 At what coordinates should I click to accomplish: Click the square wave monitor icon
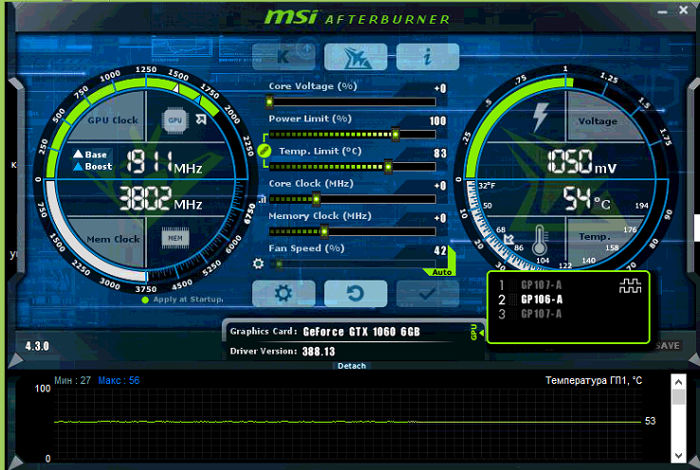[630, 286]
